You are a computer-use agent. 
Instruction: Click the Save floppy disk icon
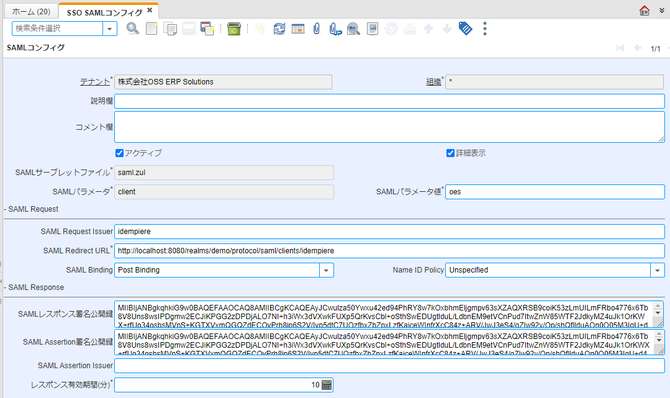(188, 29)
